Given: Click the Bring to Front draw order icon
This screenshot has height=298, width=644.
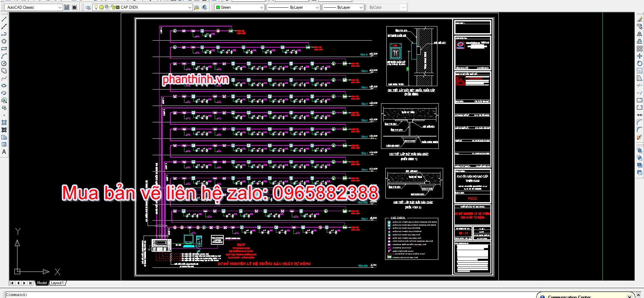Looking at the screenshot, I should 640,151.
